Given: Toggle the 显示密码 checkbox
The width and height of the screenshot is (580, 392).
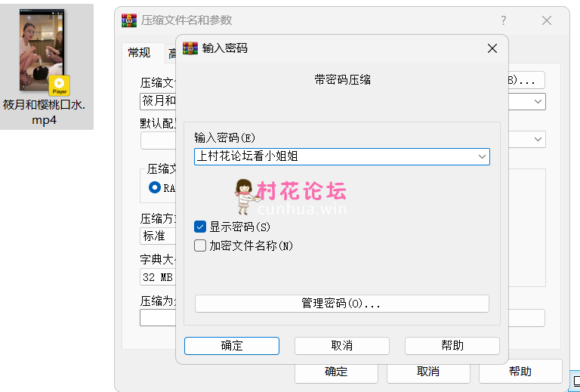Looking at the screenshot, I should click(x=200, y=227).
